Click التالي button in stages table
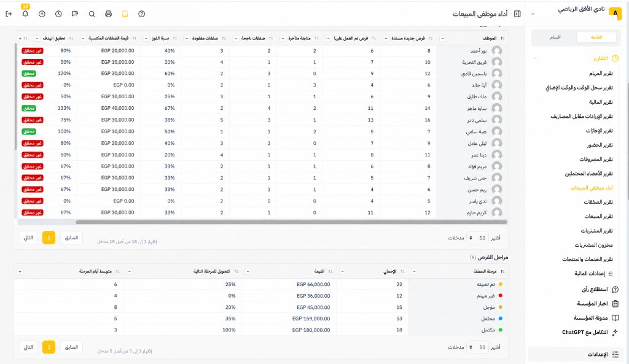 28,347
